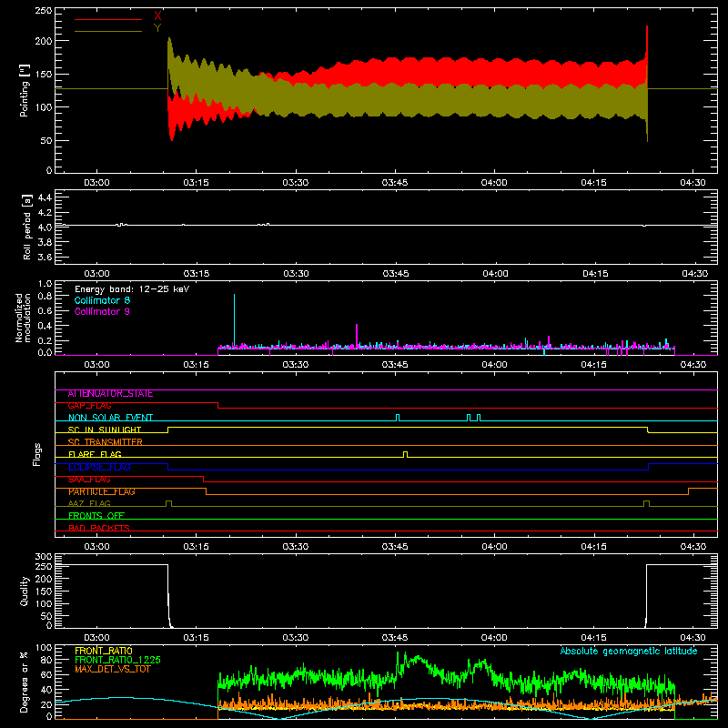728x728 pixels.
Task: Click the Normalized modulation axis title
Action: click(x=23, y=318)
